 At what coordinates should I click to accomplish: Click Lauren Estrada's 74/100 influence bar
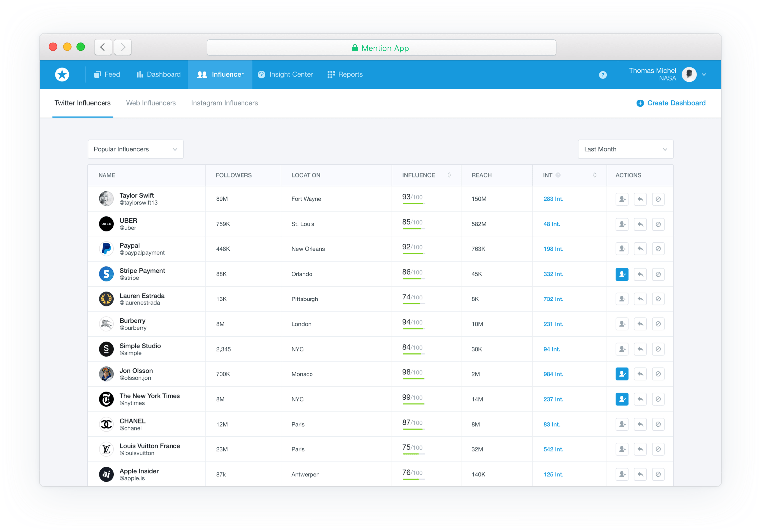[x=413, y=303]
